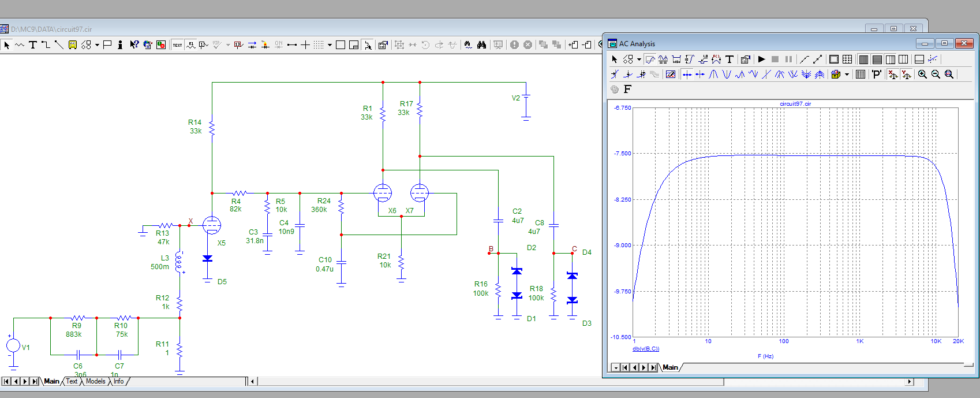Click the binoculars Find icon
This screenshot has height=398, width=980.
point(481,44)
